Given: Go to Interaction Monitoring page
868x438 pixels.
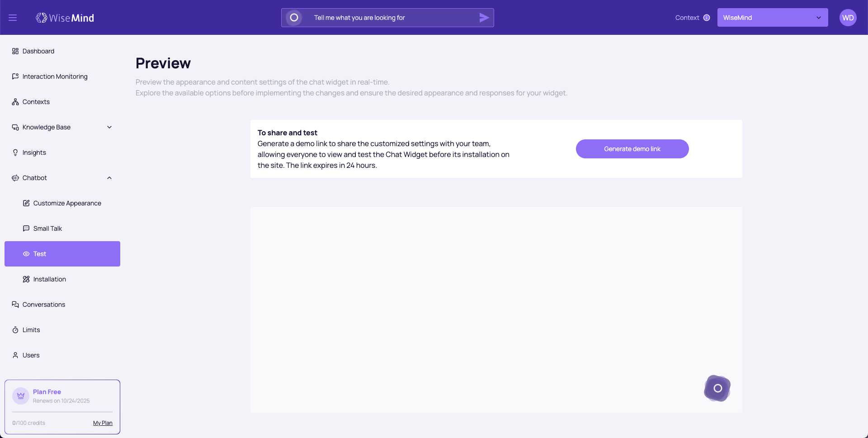Looking at the screenshot, I should pyautogui.click(x=55, y=76).
